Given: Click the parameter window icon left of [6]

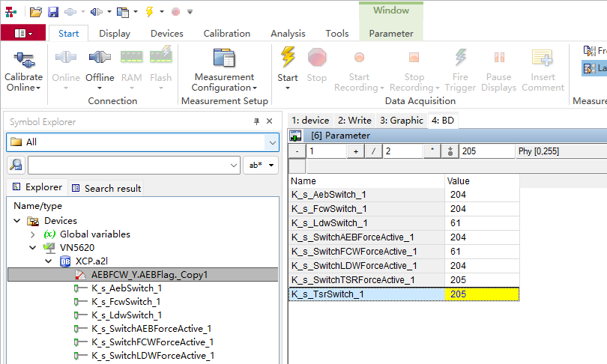Looking at the screenshot, I should [296, 136].
